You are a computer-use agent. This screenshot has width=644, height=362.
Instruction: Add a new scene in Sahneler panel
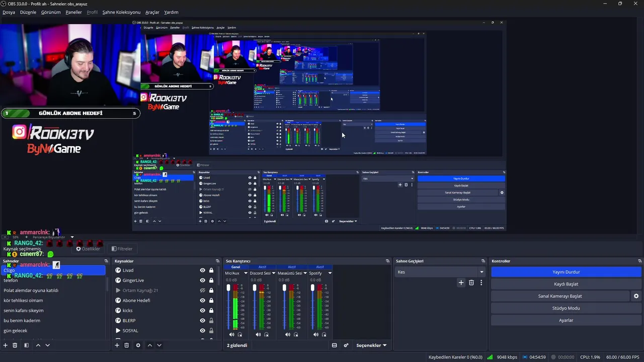pyautogui.click(x=6, y=345)
